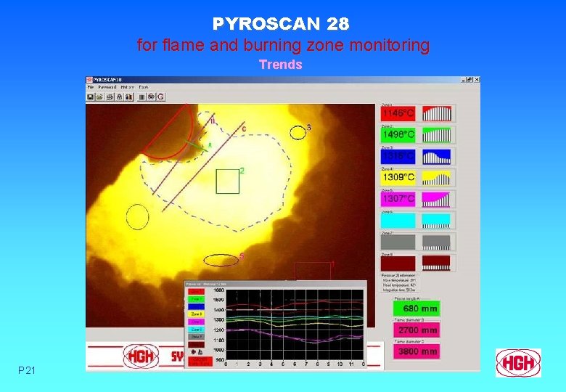The image size is (566, 392).
Task: Open the Zone 2 green mini trend graph
Action: point(437,134)
